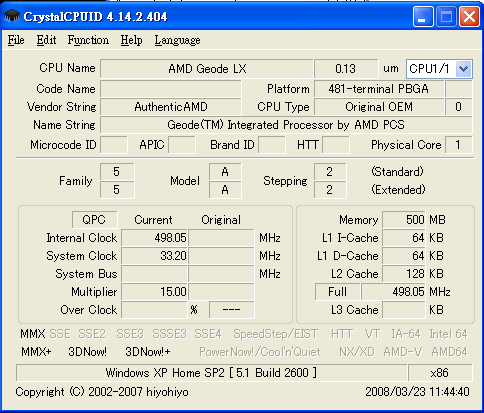Click the Internal Clock 498.05 value
The image size is (484, 413).
pyautogui.click(x=155, y=238)
